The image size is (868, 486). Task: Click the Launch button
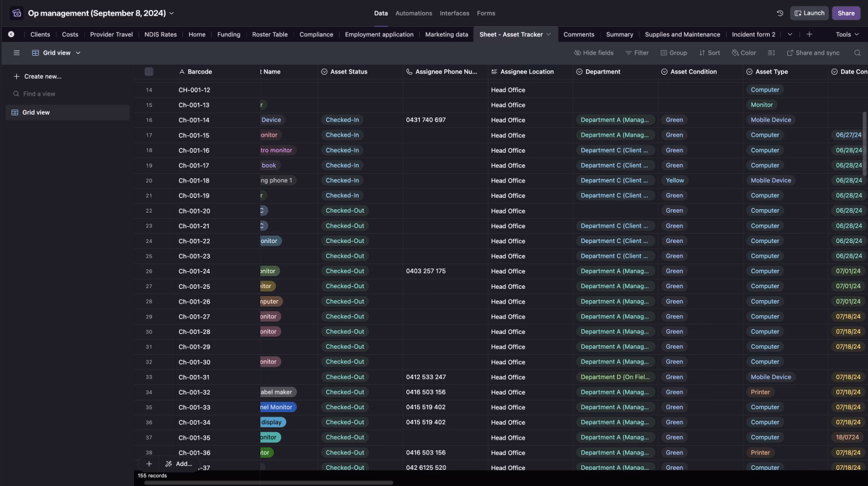coord(809,13)
